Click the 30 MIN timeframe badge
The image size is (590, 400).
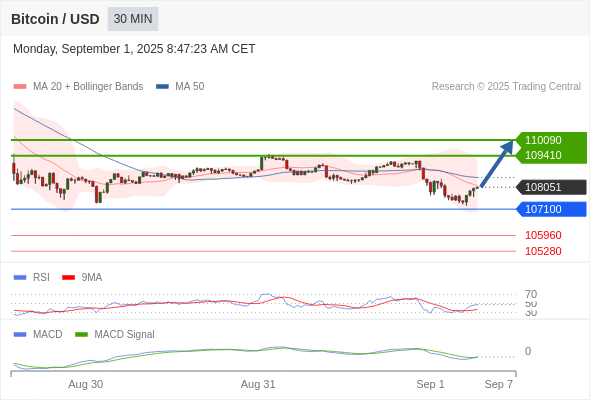[x=133, y=19]
